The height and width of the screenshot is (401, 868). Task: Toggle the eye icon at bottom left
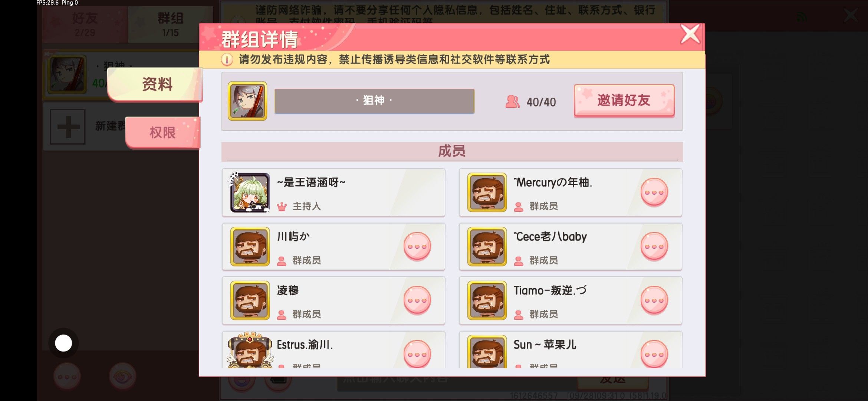122,377
